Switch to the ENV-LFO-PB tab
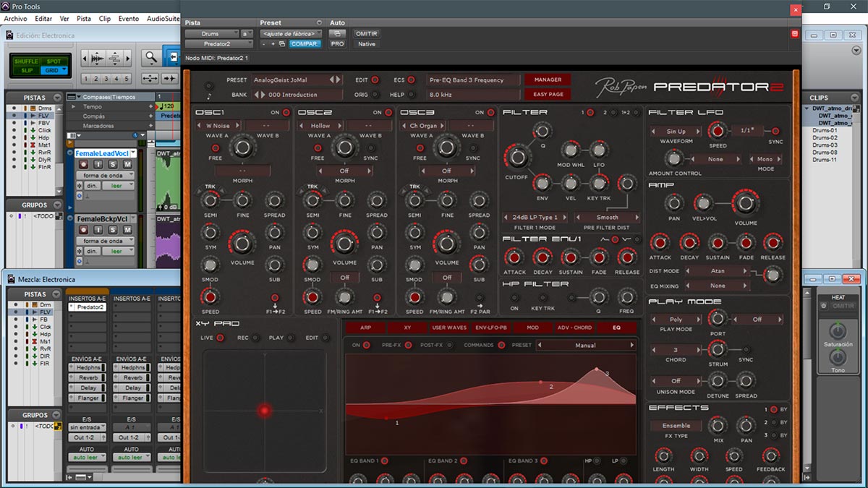This screenshot has height=488, width=868. pos(491,328)
